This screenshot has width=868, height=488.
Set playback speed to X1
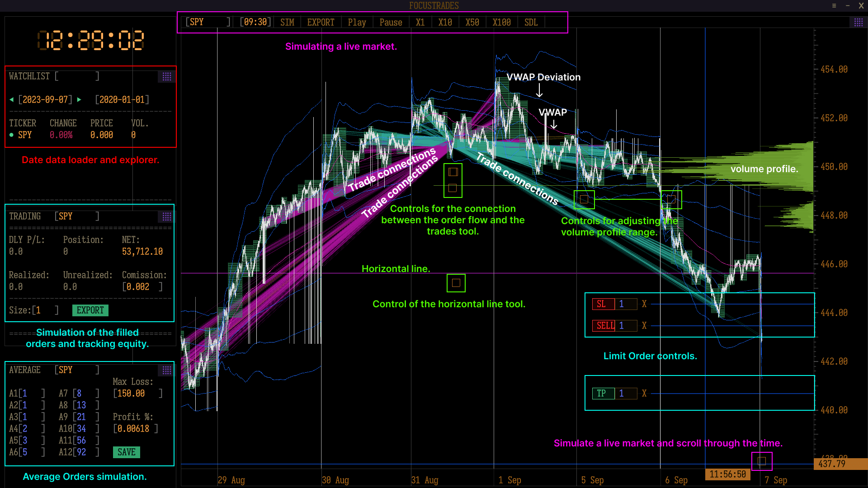[420, 22]
